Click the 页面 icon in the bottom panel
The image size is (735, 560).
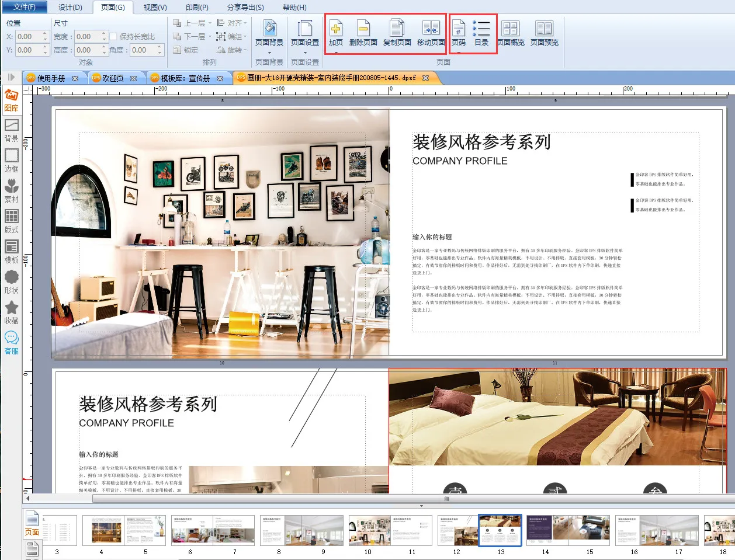coord(32,524)
